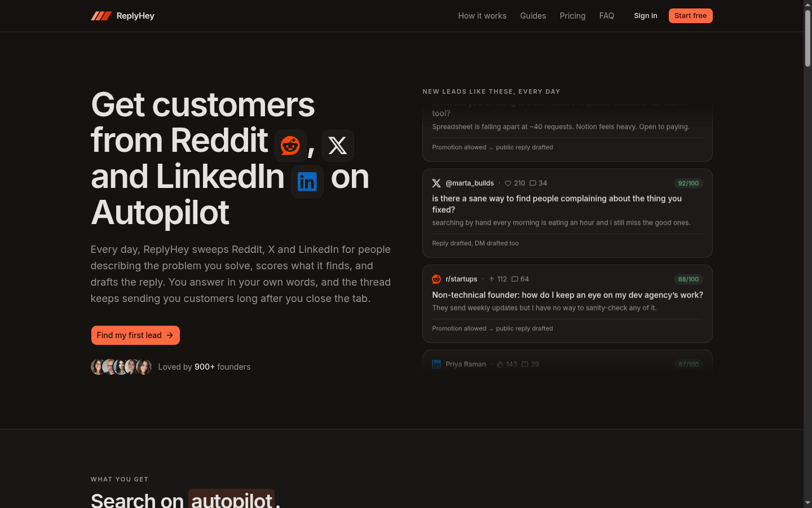The width and height of the screenshot is (812, 508).
Task: Click the founder avatars group
Action: coord(121,367)
